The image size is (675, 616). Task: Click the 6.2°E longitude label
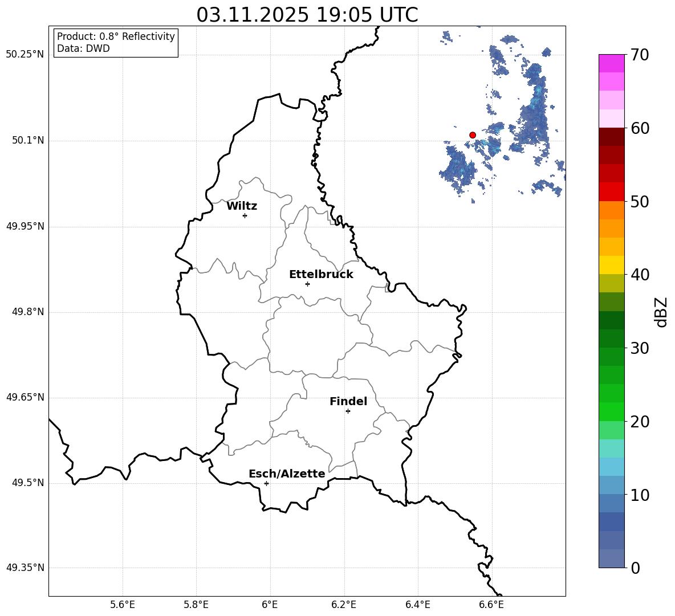344,605
